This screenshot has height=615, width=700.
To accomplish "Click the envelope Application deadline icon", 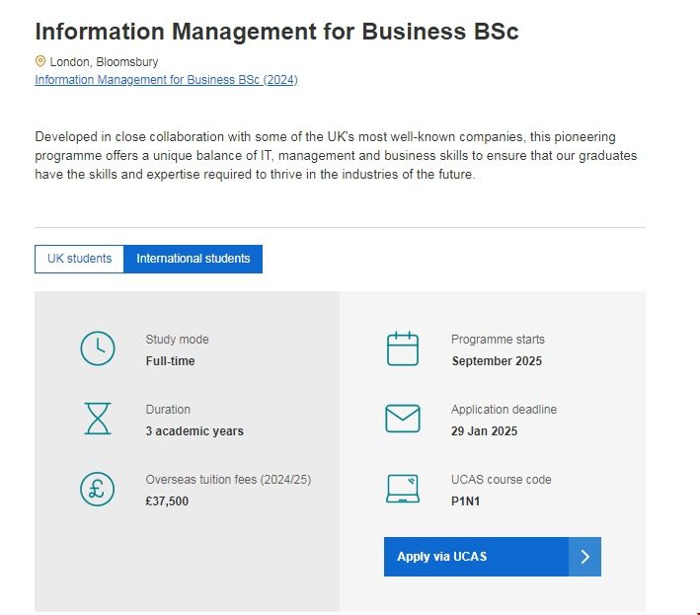I will [402, 420].
